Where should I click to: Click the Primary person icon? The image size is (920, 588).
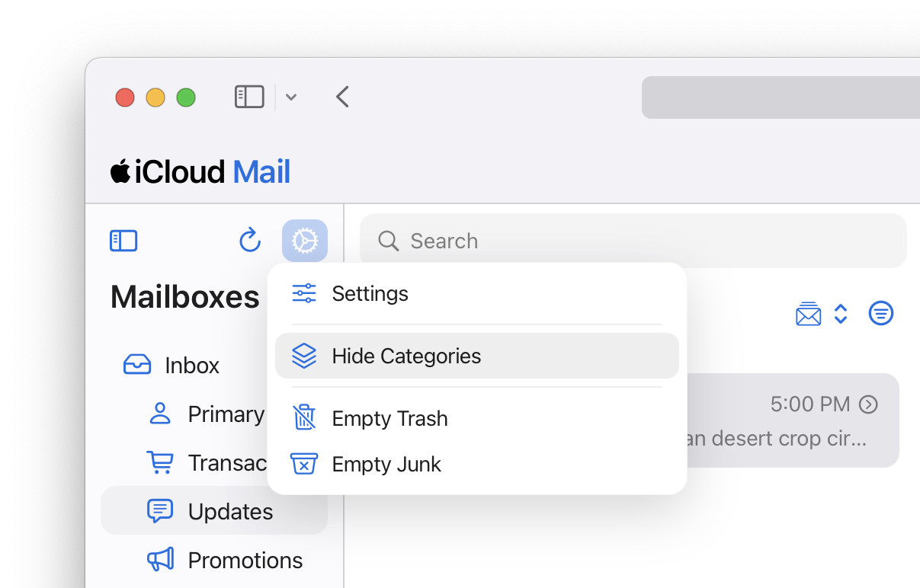coord(160,414)
